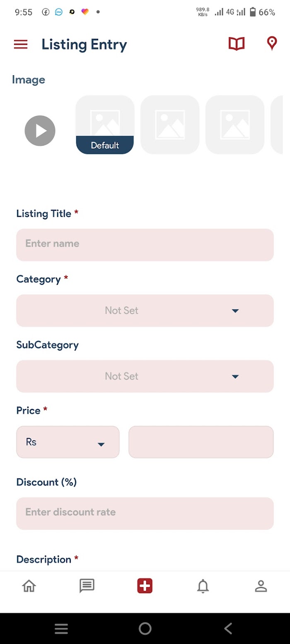
Task: Open the Messages tab
Action: [87, 586]
